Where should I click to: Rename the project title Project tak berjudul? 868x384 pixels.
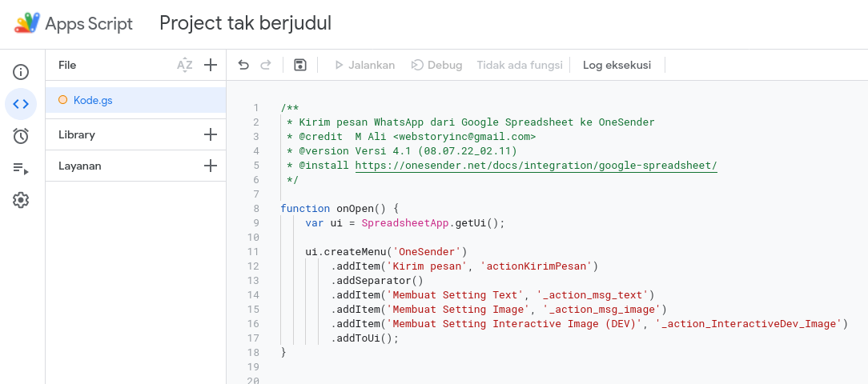pos(245,23)
